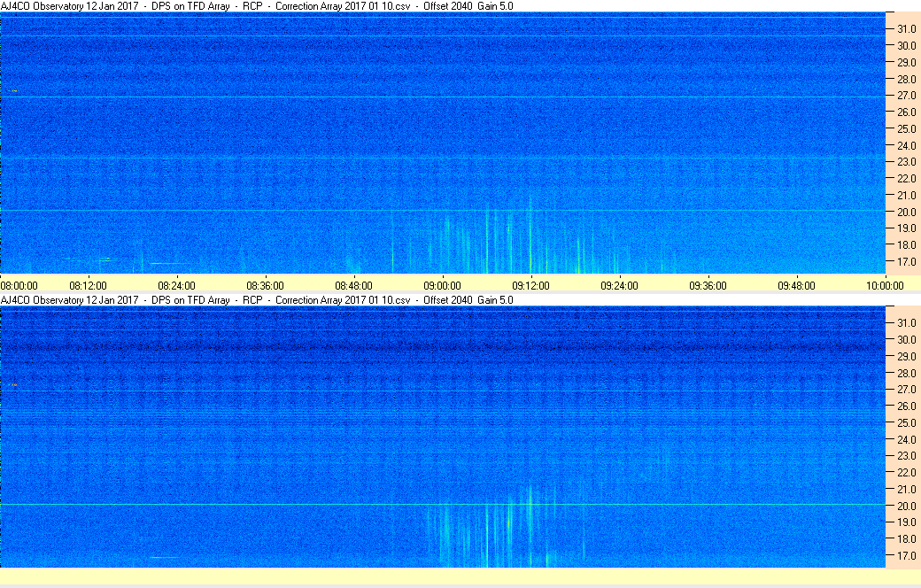Image resolution: width=921 pixels, height=588 pixels.
Task: Select the 08:12:00 time axis label
Action: tap(88, 286)
